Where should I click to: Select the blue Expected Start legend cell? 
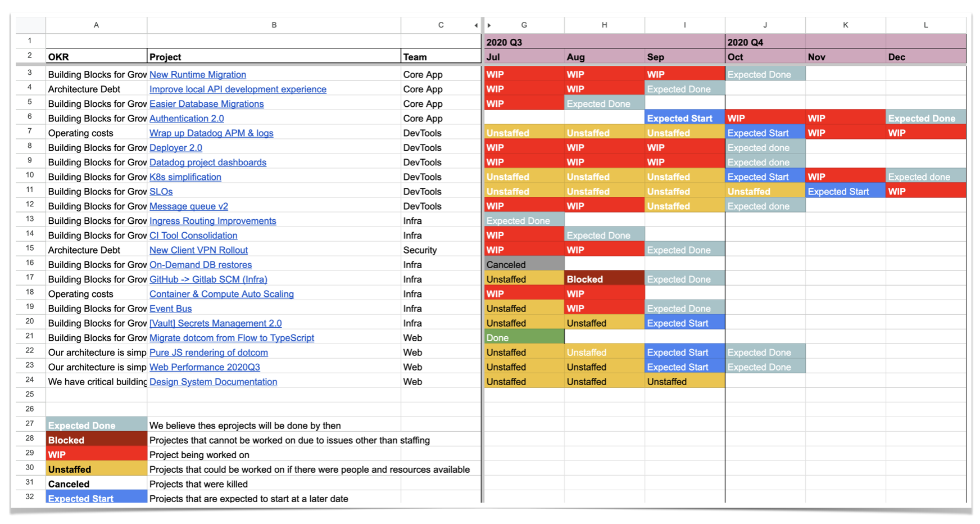pyautogui.click(x=96, y=497)
